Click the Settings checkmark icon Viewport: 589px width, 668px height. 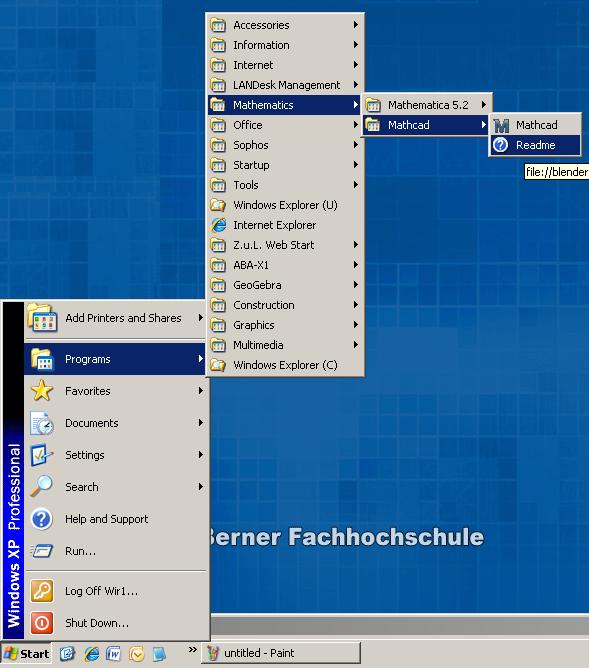pyautogui.click(x=42, y=455)
